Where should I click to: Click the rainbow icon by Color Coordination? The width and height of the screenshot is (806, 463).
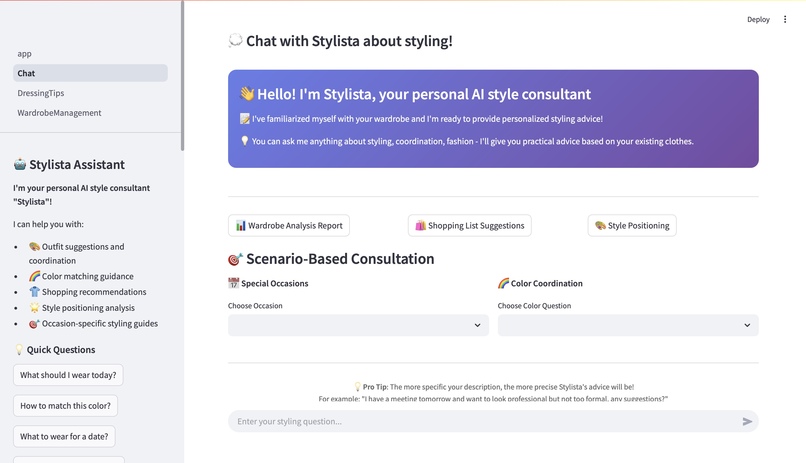coord(503,284)
